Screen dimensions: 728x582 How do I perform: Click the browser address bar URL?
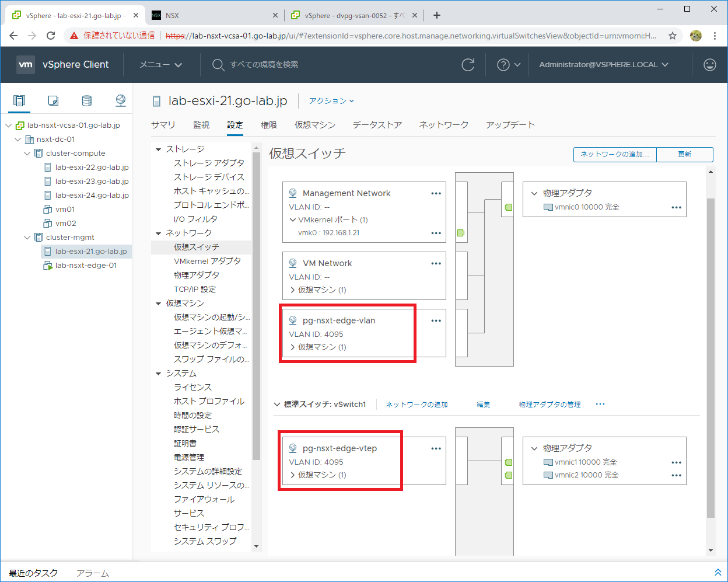pyautogui.click(x=411, y=36)
